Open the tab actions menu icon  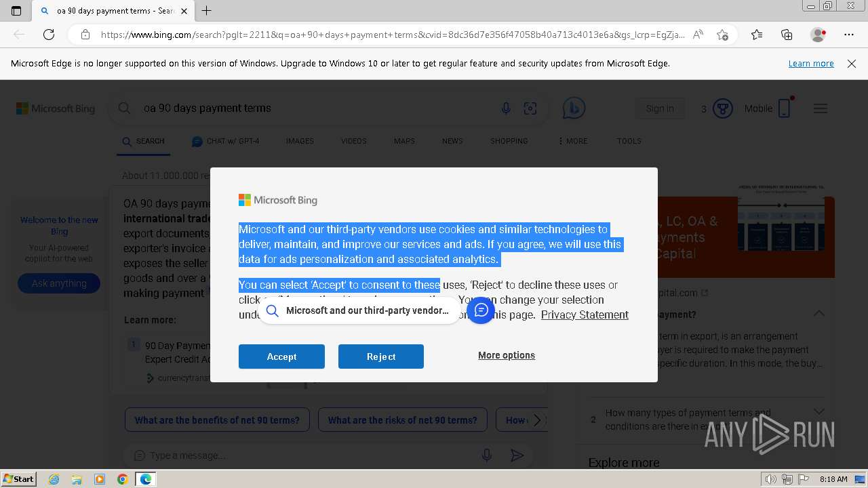click(x=16, y=11)
